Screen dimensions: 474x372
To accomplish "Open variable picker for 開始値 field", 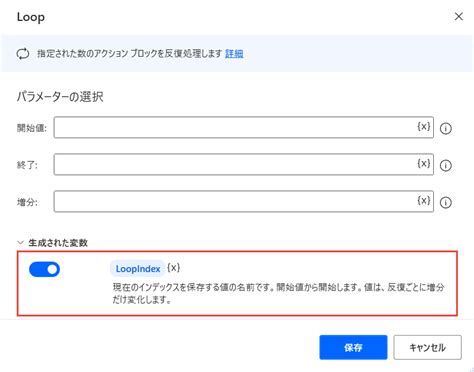I will click(x=424, y=127).
